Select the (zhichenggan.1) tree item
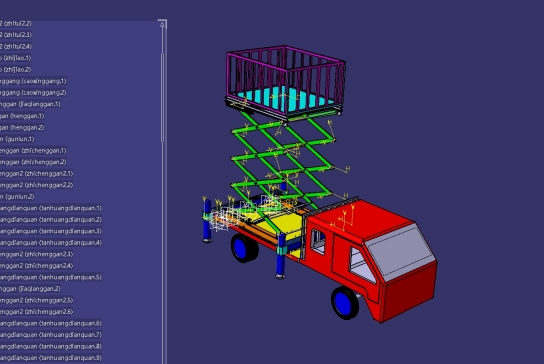 pos(33,150)
